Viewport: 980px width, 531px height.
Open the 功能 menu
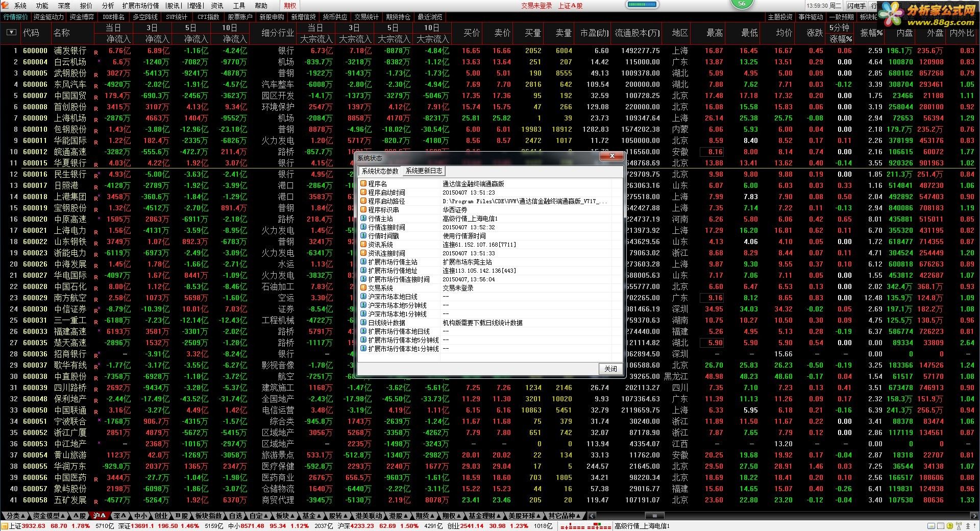[x=42, y=6]
